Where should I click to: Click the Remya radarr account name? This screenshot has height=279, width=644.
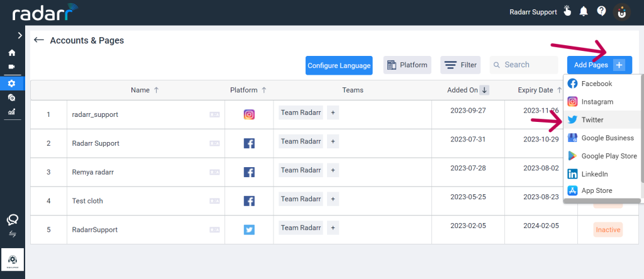click(x=93, y=172)
